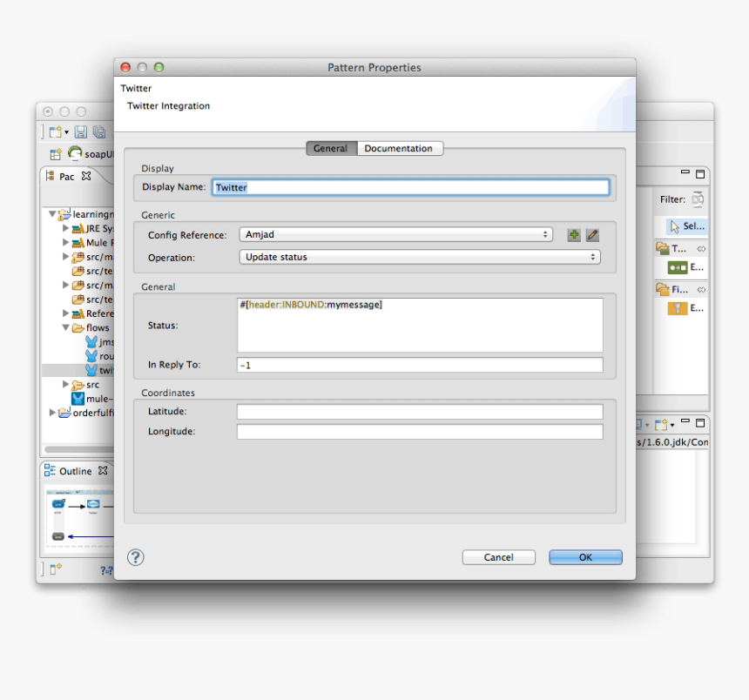
Task: Select the Outline view icon
Action: pos(50,470)
